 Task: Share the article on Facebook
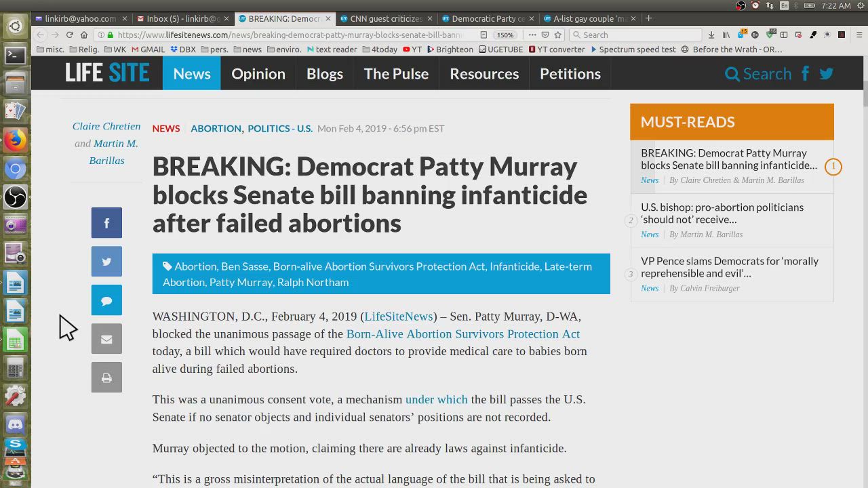pyautogui.click(x=106, y=223)
